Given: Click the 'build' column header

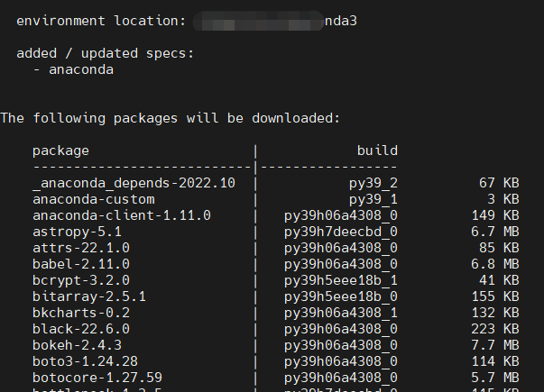Looking at the screenshot, I should 377,150.
